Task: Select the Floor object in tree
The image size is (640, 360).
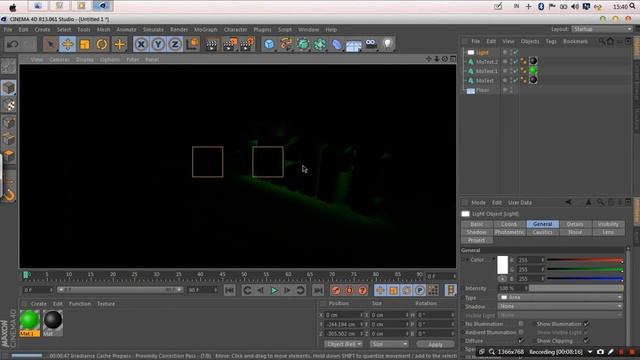Action: click(x=482, y=90)
